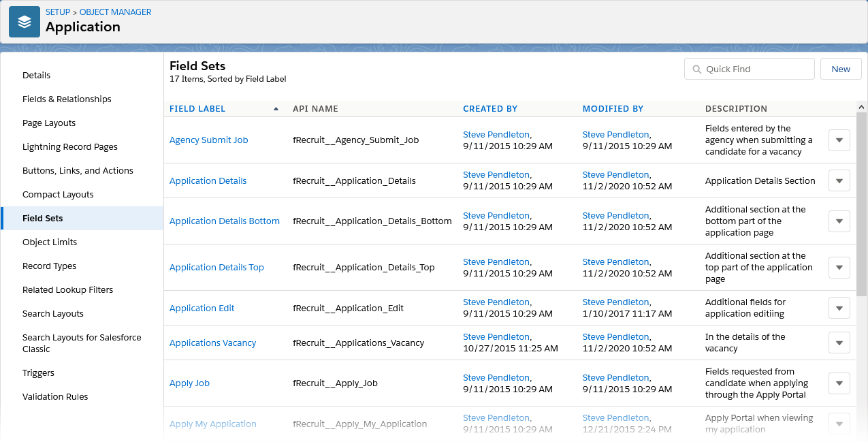The height and width of the screenshot is (444, 868).
Task: Open the Triggers section
Action: pos(38,373)
